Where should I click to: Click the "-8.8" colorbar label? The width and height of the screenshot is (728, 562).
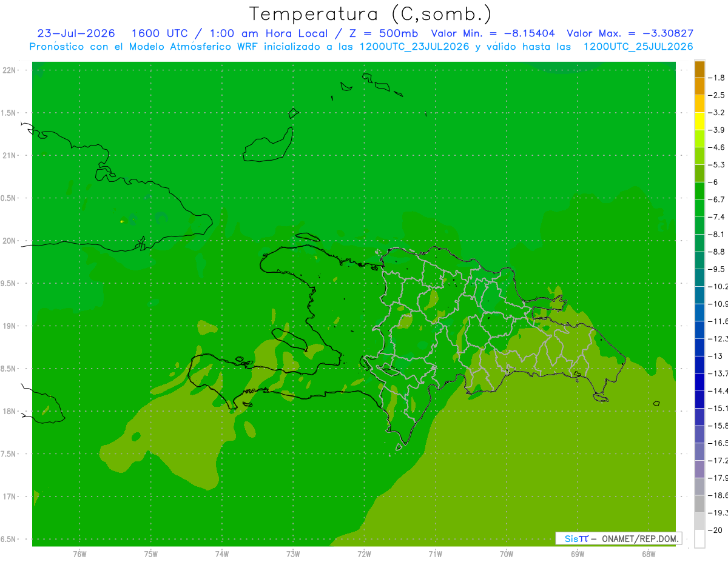[716, 252]
